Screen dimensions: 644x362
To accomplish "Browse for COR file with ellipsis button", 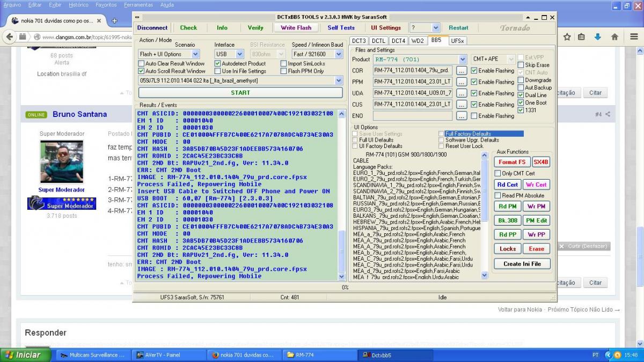I will point(462,70).
